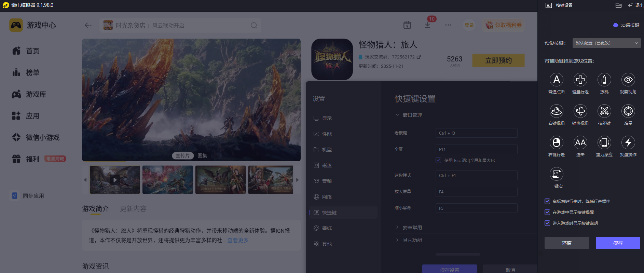This screenshot has width=644, height=273.
Task: Uncheck 使用 Esc 退出全屏和最大化
Action: 438,160
